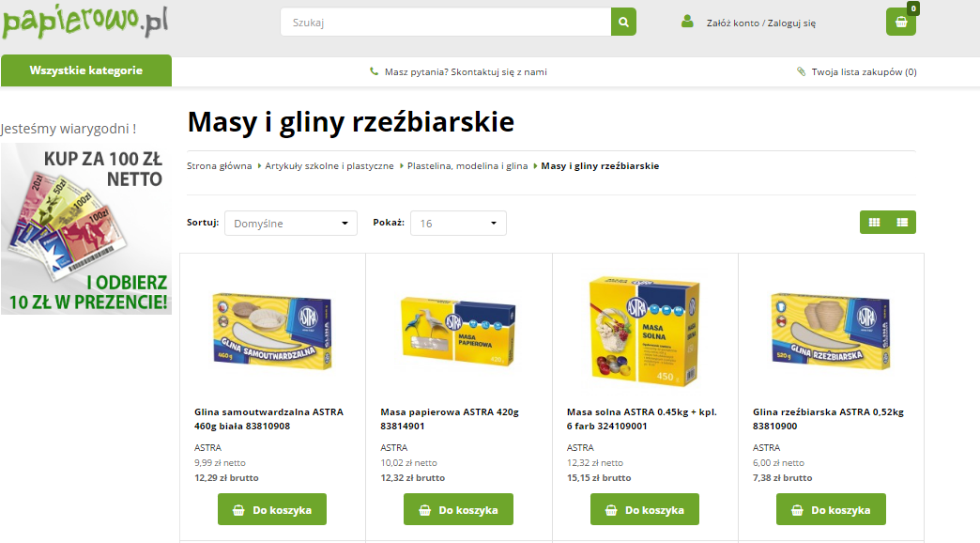Click the phone contact icon
Screen dimensions: 980x543
[374, 71]
